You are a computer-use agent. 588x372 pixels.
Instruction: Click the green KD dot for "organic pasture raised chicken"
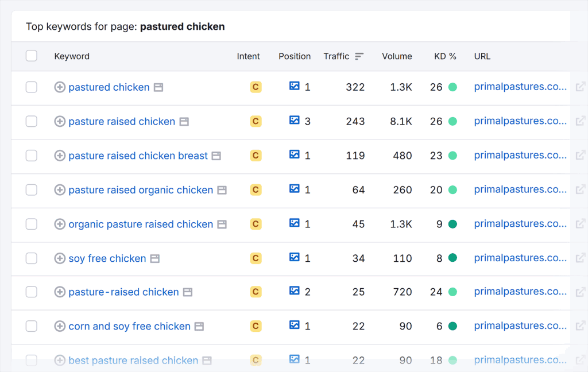(x=453, y=224)
